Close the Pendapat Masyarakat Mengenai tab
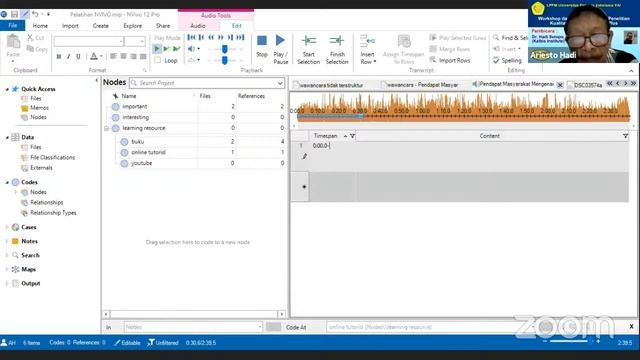The height and width of the screenshot is (360, 640). pos(560,85)
